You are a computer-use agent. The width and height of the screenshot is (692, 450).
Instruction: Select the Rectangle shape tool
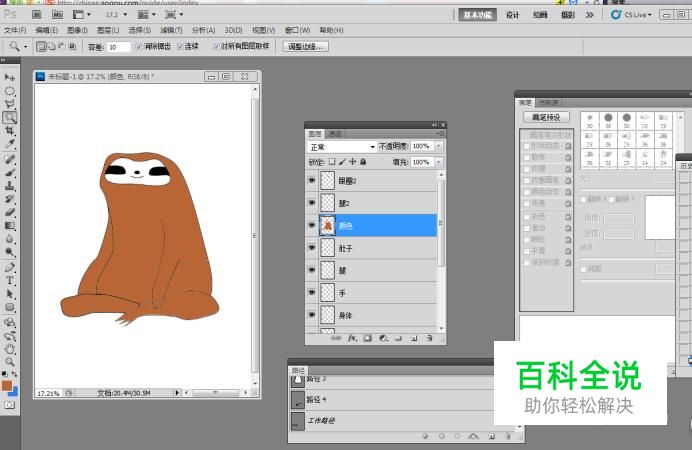tap(10, 307)
